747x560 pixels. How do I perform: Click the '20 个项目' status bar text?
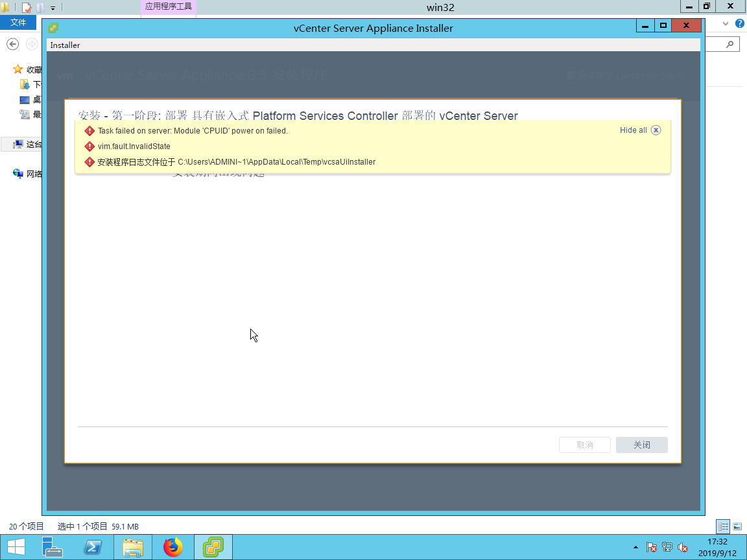(x=26, y=526)
